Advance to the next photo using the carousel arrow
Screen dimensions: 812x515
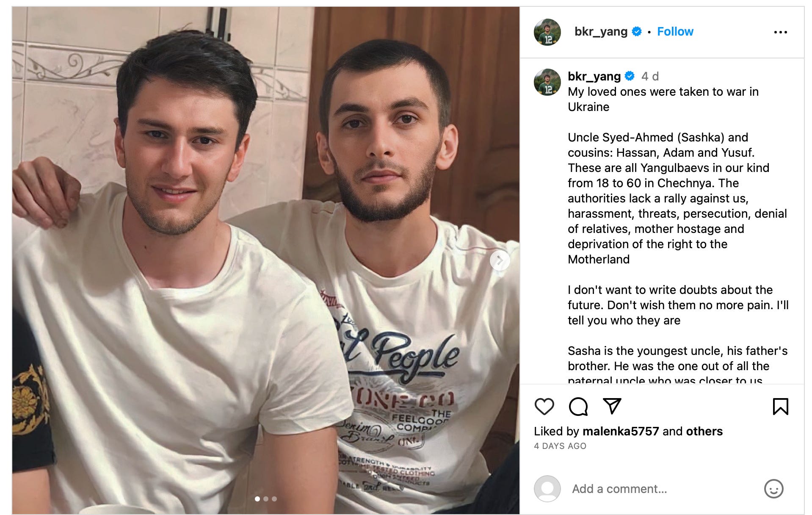(500, 260)
